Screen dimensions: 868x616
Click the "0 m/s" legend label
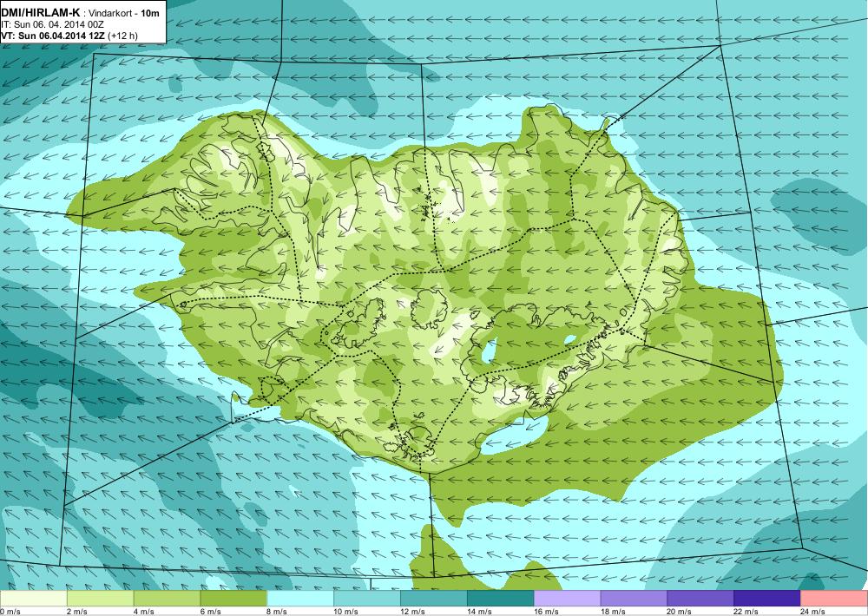pyautogui.click(x=10, y=612)
